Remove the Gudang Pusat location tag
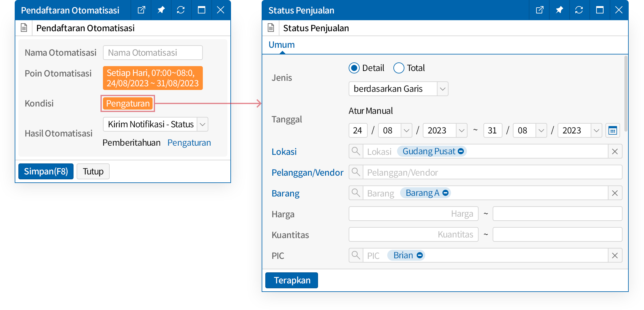The width and height of the screenshot is (644, 310). [461, 151]
